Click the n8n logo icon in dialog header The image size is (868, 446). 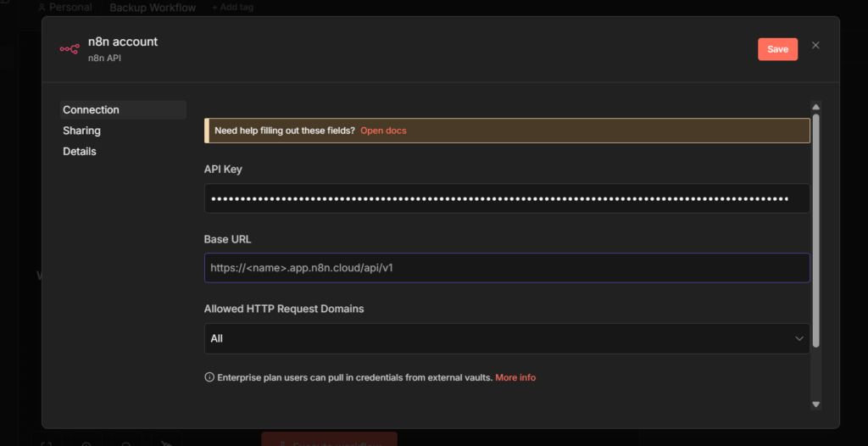(x=70, y=49)
